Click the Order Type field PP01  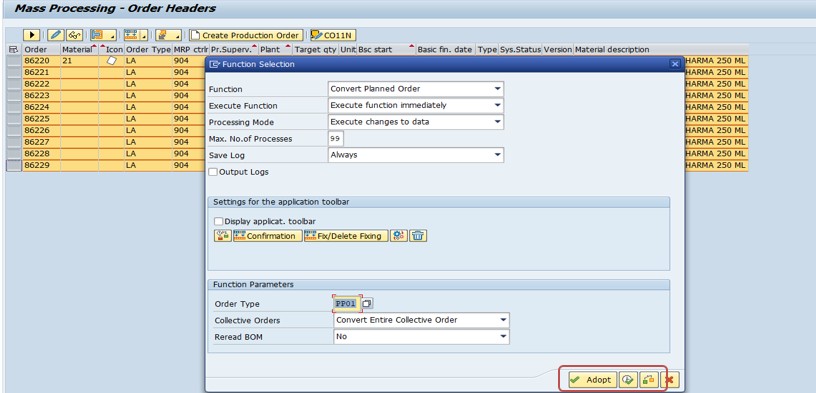click(346, 303)
